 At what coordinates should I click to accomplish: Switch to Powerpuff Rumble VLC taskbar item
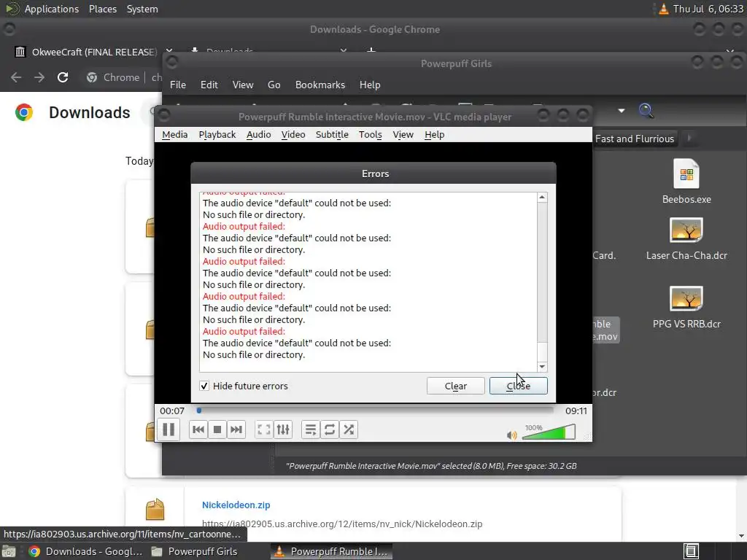click(x=332, y=551)
